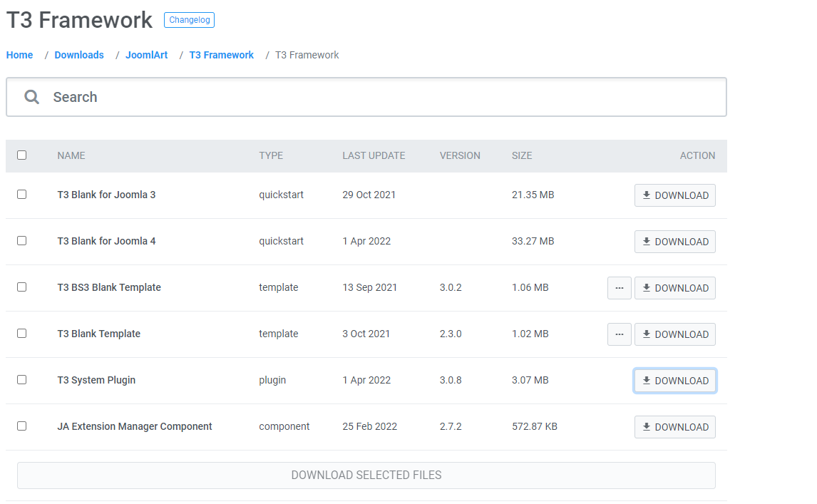The height and width of the screenshot is (504, 817).
Task: Select the T3 System Plugin checkbox
Action: pyautogui.click(x=22, y=380)
